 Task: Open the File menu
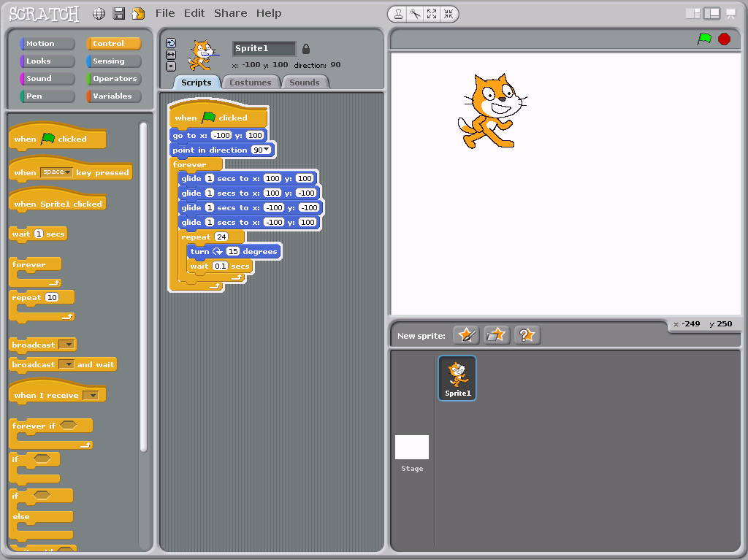pyautogui.click(x=165, y=13)
